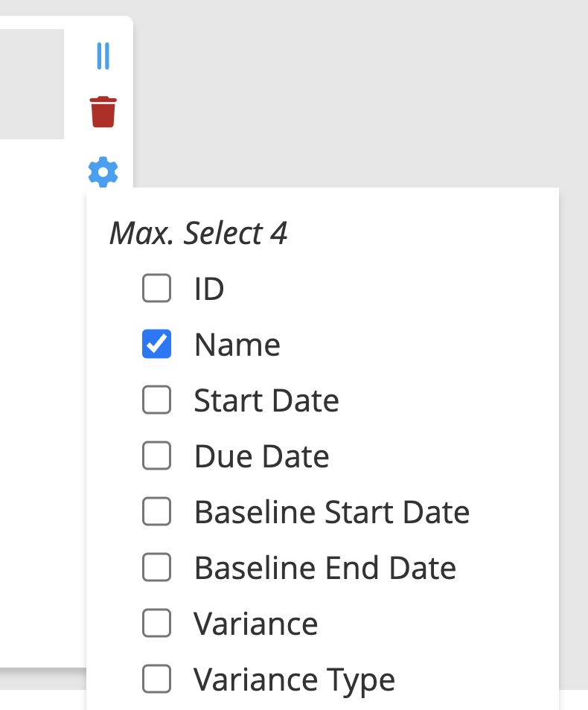Uncheck the Name checkbox
This screenshot has height=710, width=588.
156,344
